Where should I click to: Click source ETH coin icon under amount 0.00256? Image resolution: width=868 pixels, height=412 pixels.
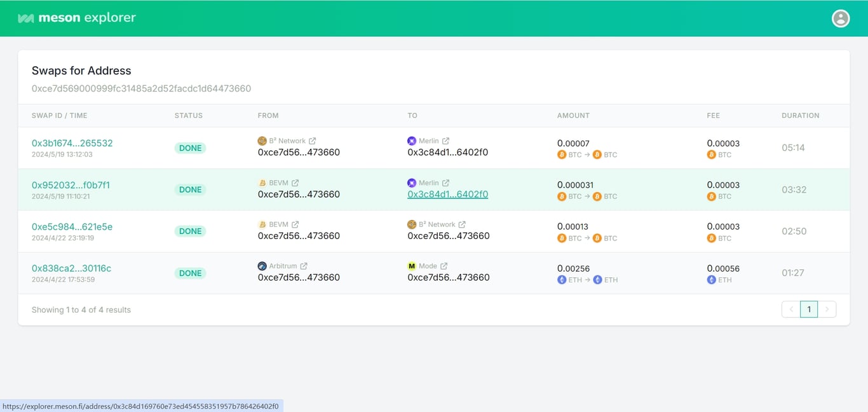tap(562, 280)
